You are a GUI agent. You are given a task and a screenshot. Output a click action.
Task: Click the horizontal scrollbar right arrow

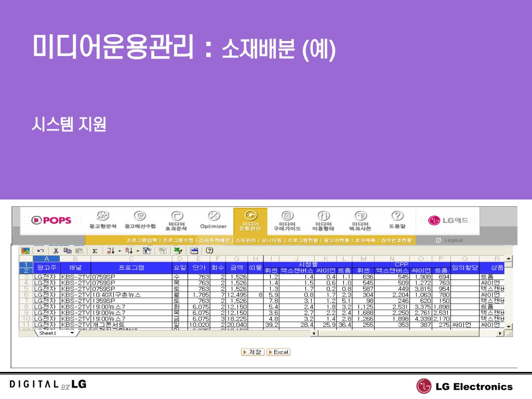point(501,333)
